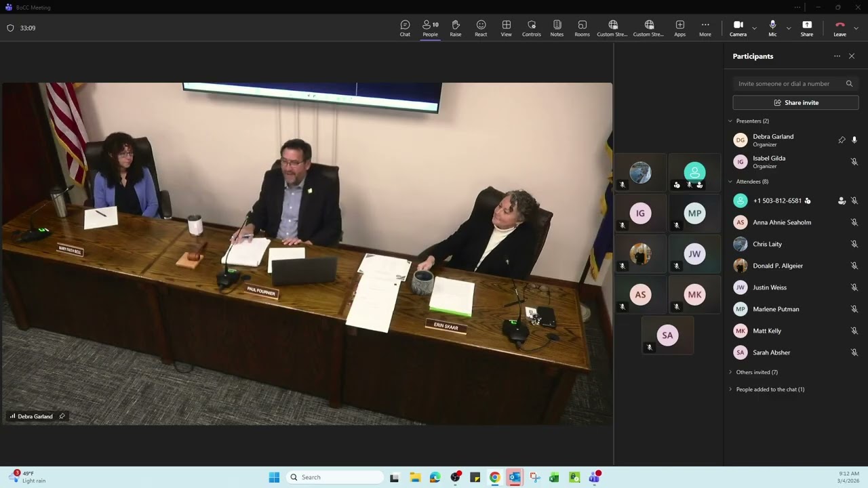The image size is (868, 488).
Task: Select Justin Weiss in the attendee list
Action: 795,287
